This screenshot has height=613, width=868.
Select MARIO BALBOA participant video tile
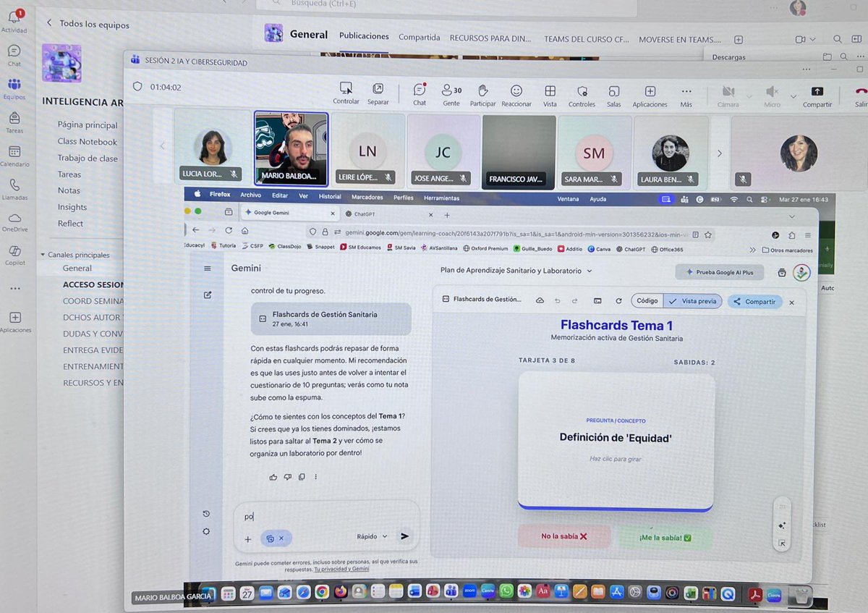pos(291,149)
